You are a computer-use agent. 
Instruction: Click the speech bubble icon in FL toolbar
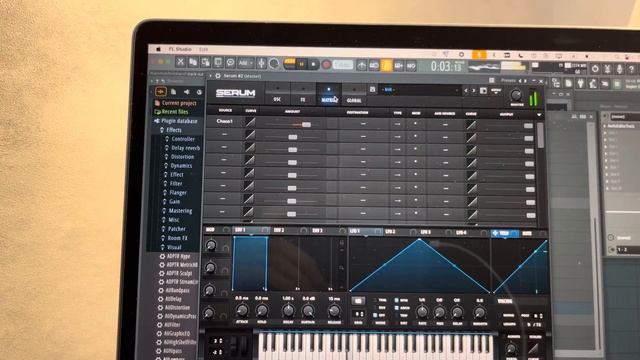(230, 62)
